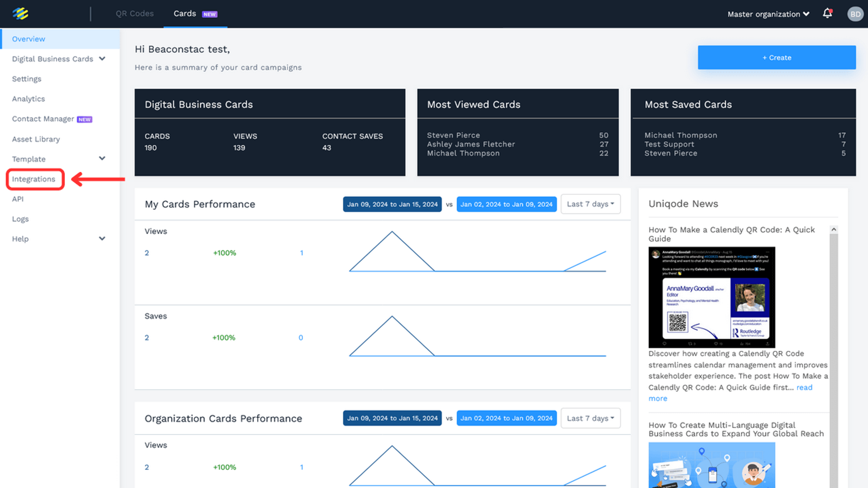Click the VIEWS count 139
This screenshot has height=488, width=868.
(239, 148)
